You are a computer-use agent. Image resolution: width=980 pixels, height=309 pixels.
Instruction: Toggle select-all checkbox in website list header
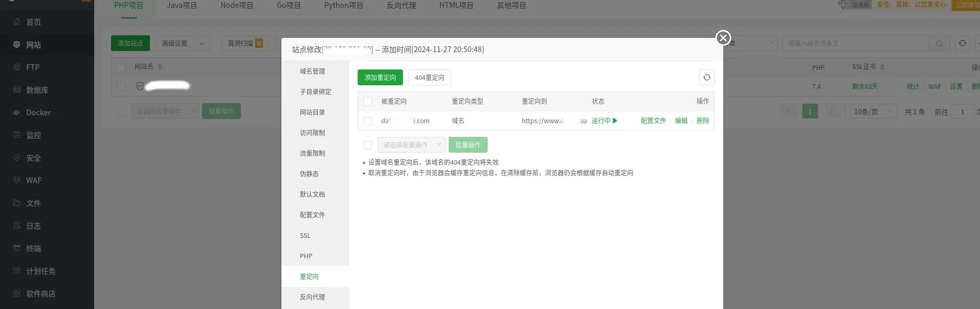(x=121, y=67)
